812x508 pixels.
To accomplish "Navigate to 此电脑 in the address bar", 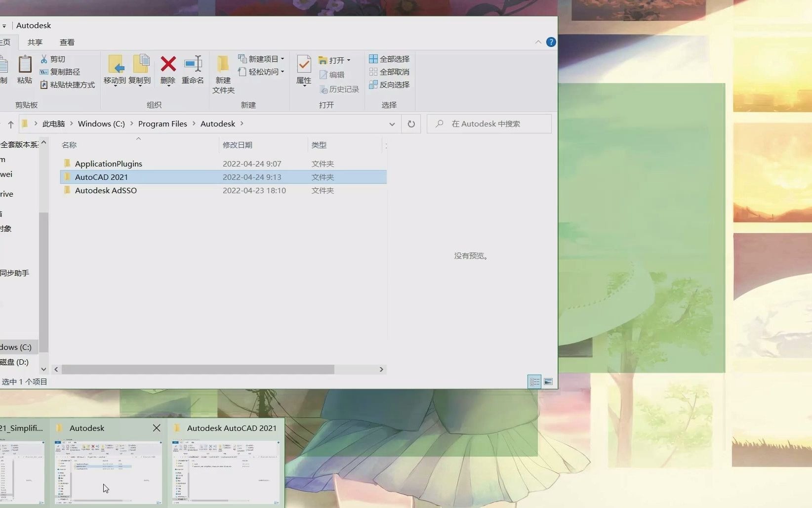I will point(53,124).
